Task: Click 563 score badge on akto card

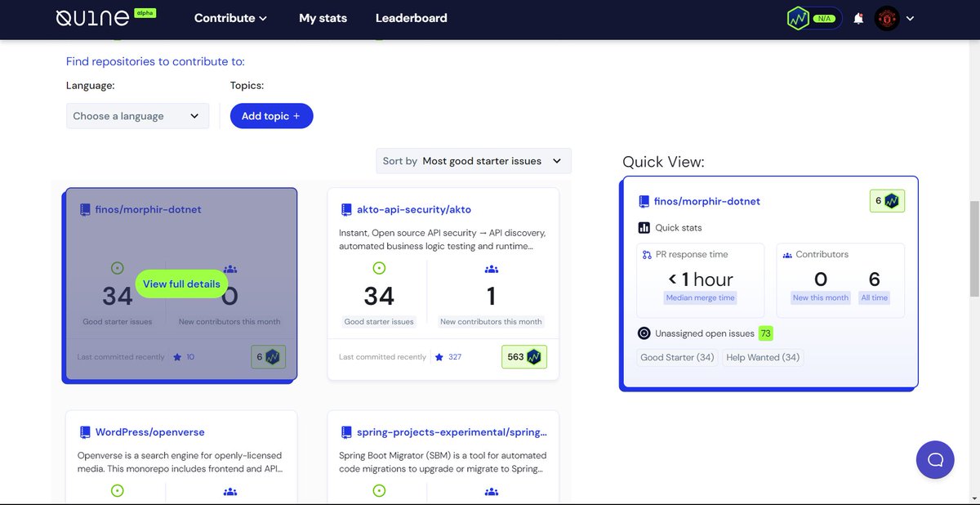Action: tap(524, 357)
